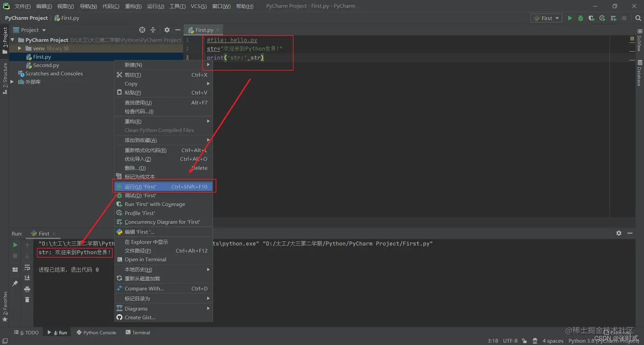Image resolution: width=644 pixels, height=345 pixels.
Task: Expand the Copy submenu
Action: [x=164, y=84]
